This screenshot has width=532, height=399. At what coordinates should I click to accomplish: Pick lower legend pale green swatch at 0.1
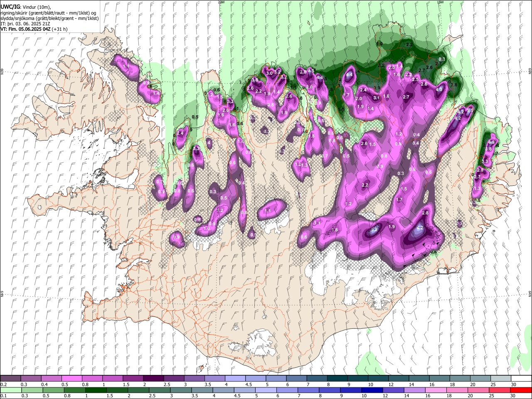(x=11, y=390)
